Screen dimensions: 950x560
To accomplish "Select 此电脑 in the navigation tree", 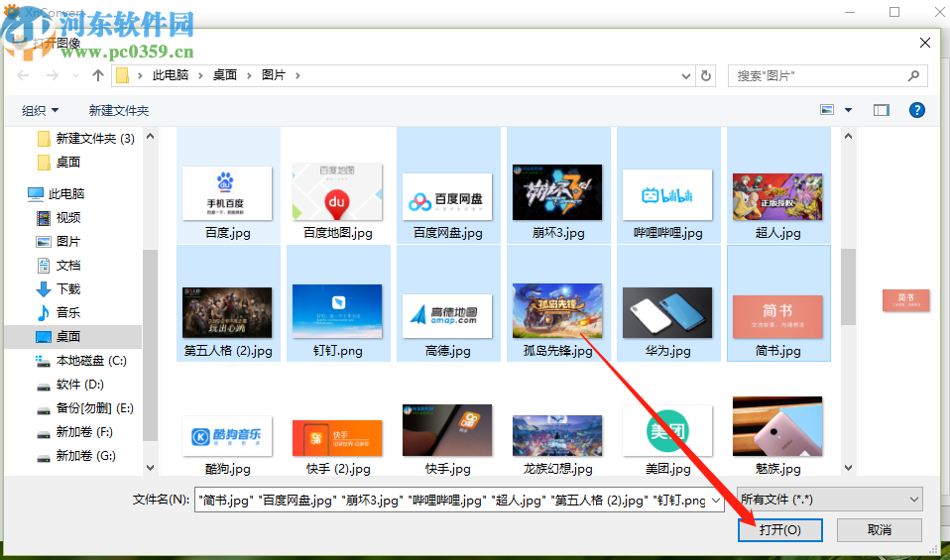I will tap(57, 193).
